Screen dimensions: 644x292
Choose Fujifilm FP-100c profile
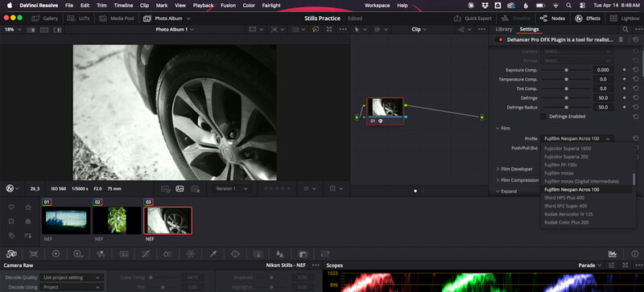coord(586,165)
